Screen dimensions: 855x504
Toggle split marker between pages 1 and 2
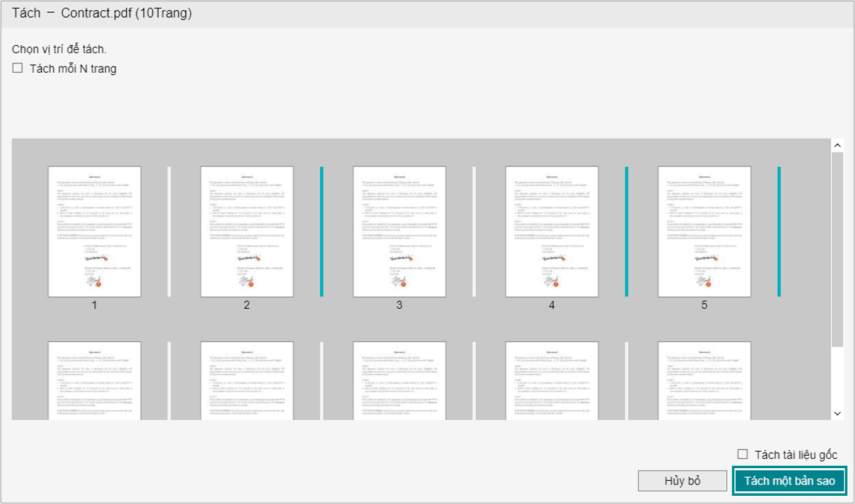(169, 232)
